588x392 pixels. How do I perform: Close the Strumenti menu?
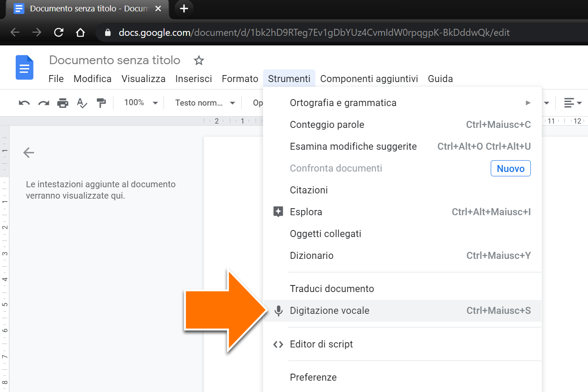289,79
